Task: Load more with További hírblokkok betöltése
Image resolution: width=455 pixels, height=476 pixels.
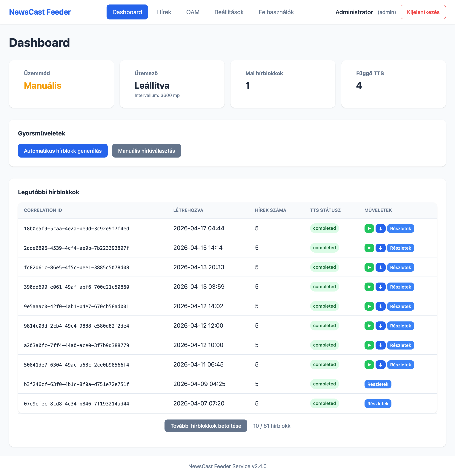Action: pyautogui.click(x=205, y=425)
